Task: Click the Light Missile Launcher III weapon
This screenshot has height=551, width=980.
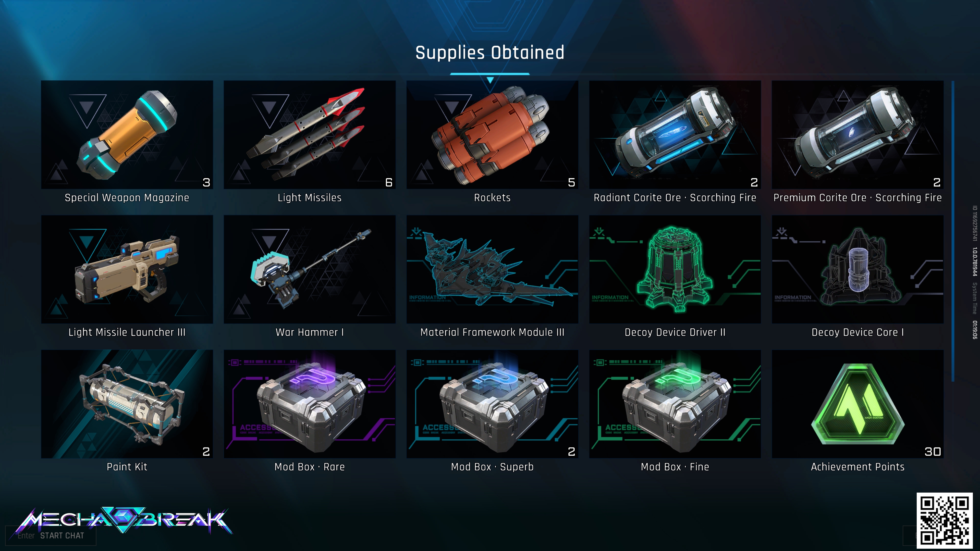Action: pos(127,269)
